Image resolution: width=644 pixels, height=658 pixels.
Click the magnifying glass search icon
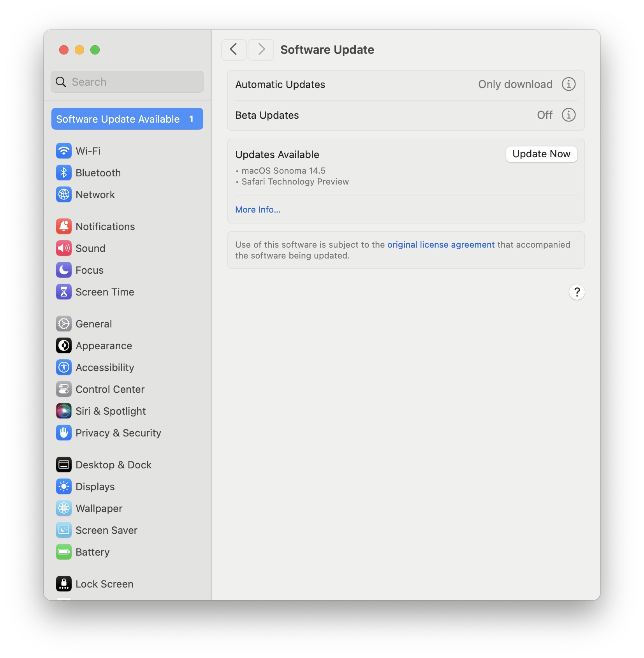click(61, 82)
